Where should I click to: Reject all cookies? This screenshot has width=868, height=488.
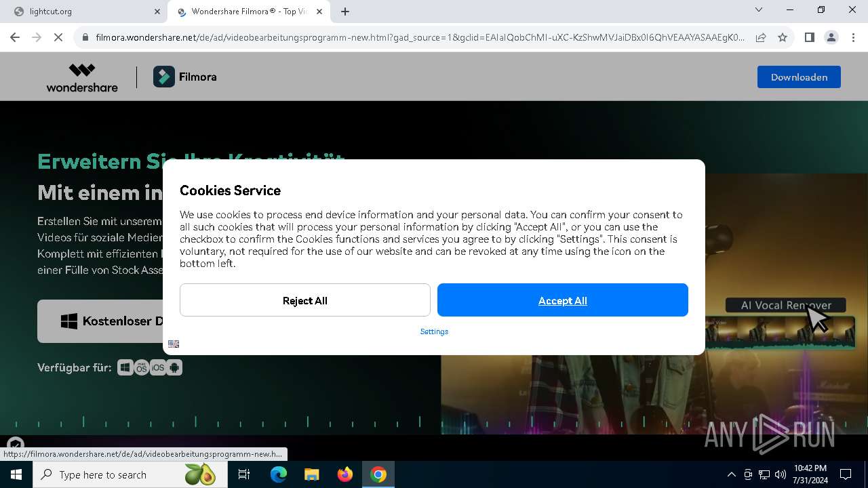coord(305,300)
